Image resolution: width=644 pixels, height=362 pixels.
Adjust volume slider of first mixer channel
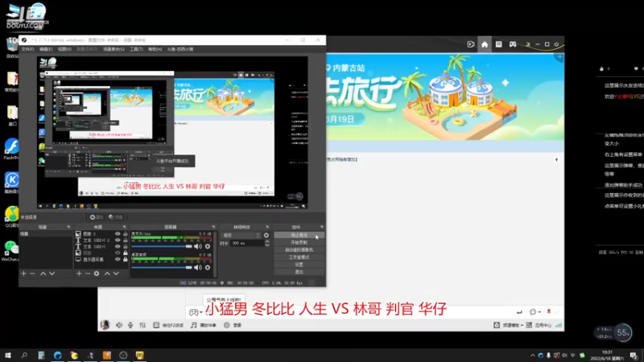[x=162, y=247]
